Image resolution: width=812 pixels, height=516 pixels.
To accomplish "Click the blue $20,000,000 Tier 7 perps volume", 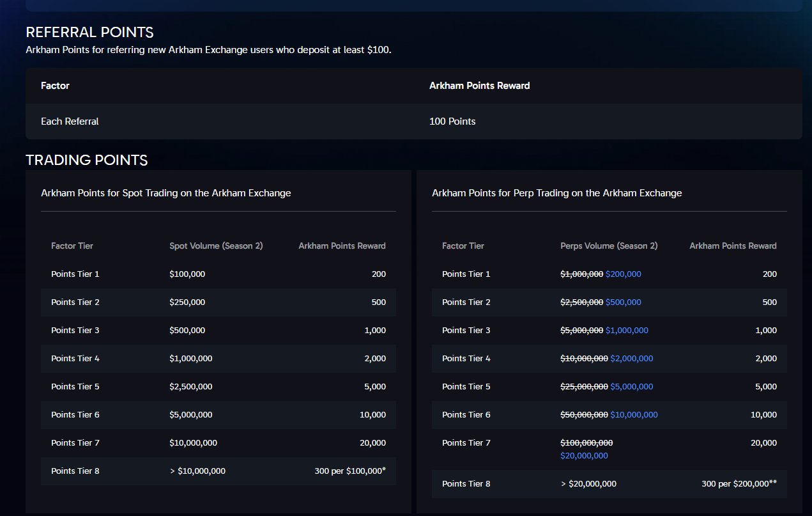I will [x=584, y=456].
